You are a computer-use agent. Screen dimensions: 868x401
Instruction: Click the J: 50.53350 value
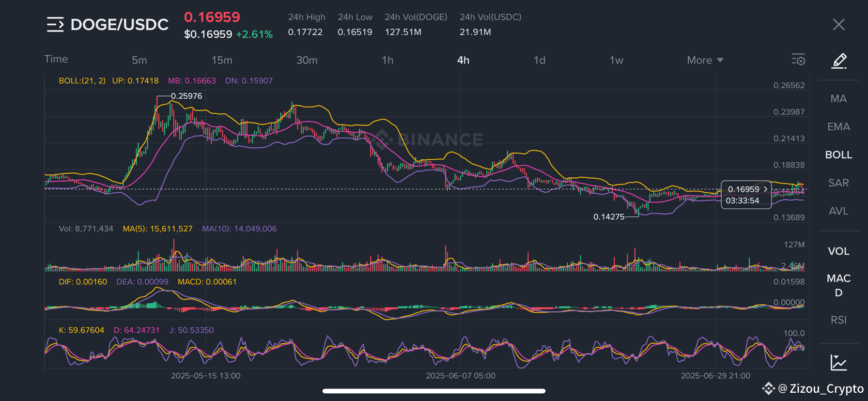(191, 330)
